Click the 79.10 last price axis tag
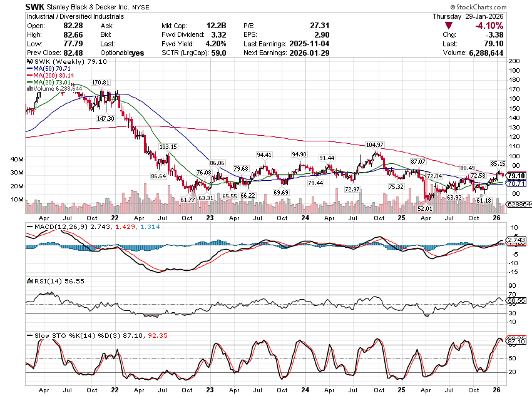532x396 pixels. point(516,176)
